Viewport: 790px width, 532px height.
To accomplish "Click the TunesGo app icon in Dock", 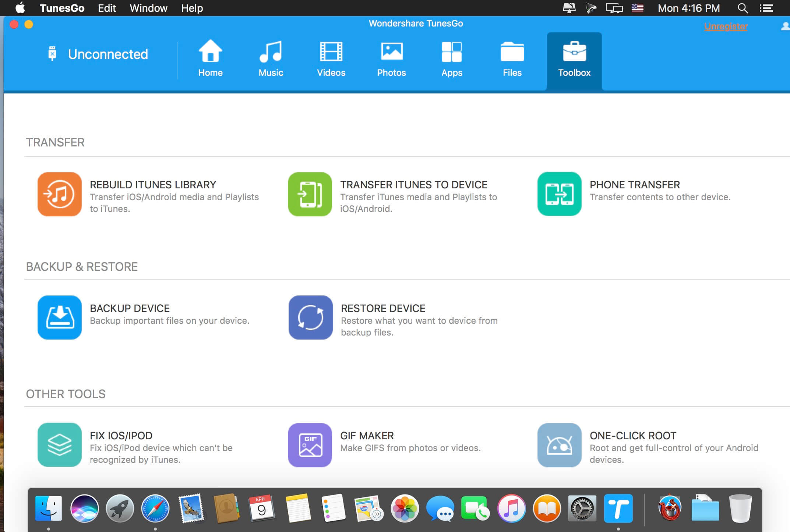I will 618,508.
